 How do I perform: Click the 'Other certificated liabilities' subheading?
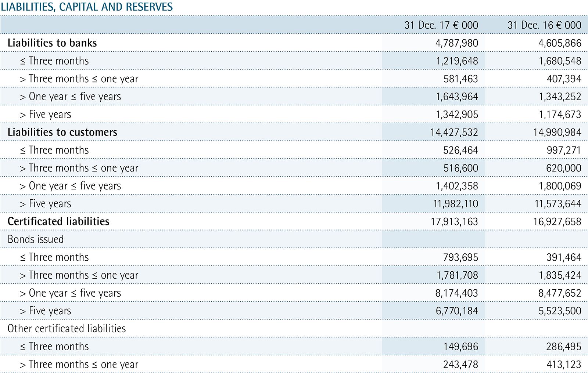click(x=67, y=329)
